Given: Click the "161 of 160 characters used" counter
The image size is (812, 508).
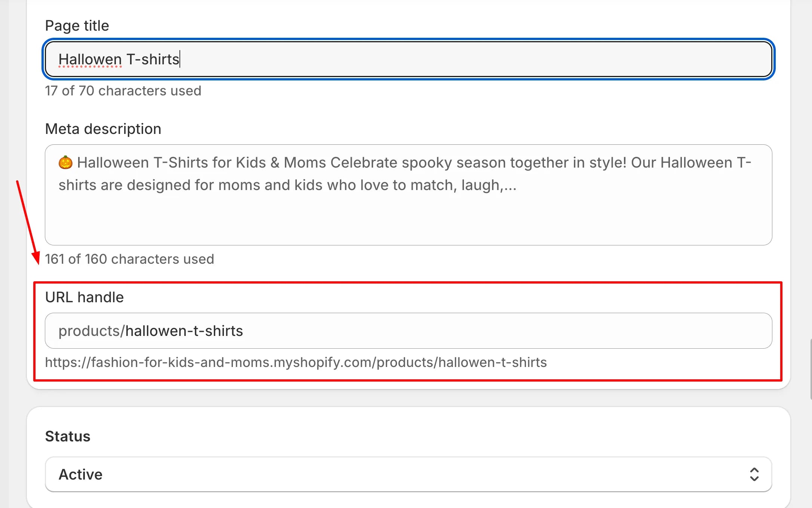Looking at the screenshot, I should (129, 259).
